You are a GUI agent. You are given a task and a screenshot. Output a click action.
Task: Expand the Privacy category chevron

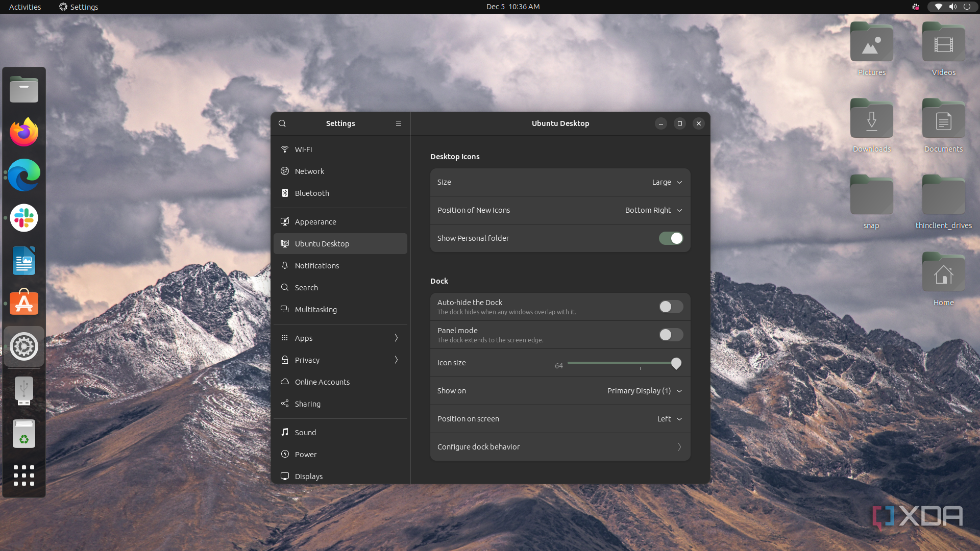pos(396,360)
